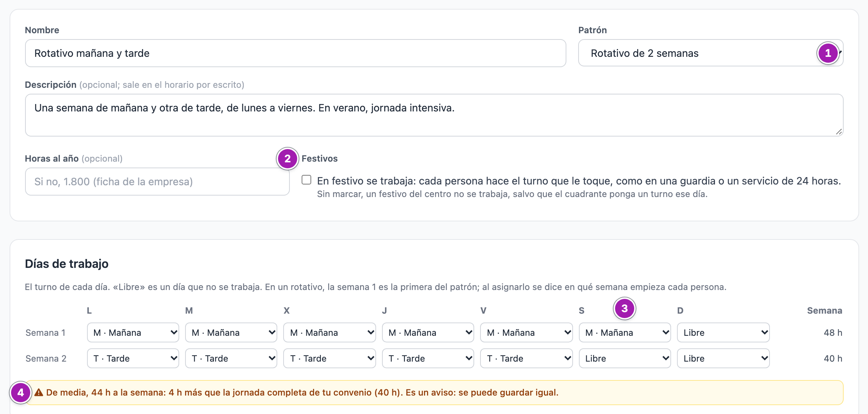Image resolution: width=868 pixels, height=414 pixels.
Task: Click the warning triangle icon in the alert
Action: point(39,393)
